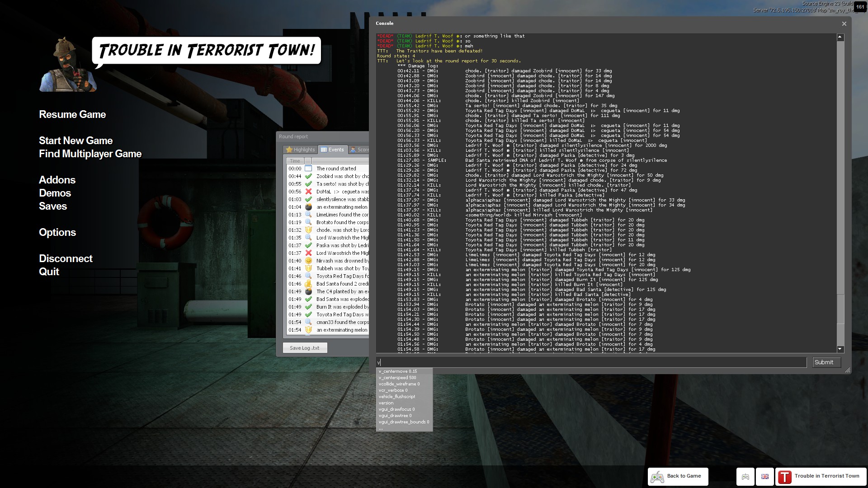
Task: Click the console scrollbar up arrow
Action: (x=840, y=37)
